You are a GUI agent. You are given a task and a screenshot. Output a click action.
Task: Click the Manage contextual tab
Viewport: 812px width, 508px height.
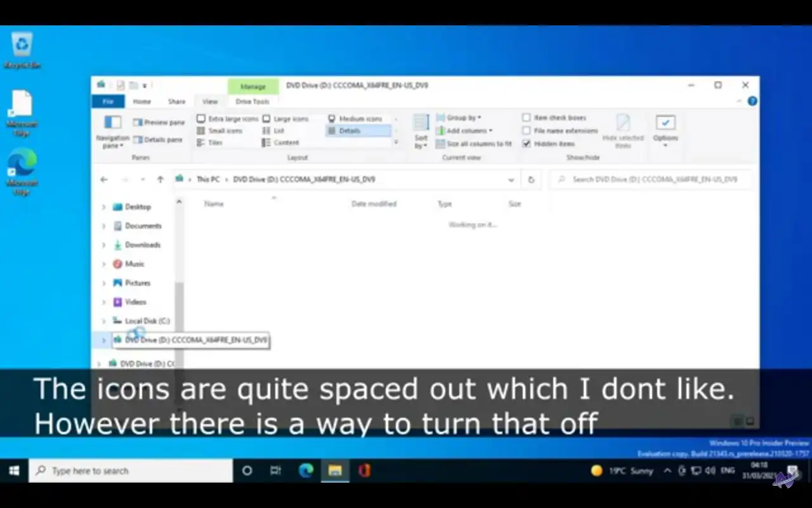tap(252, 86)
